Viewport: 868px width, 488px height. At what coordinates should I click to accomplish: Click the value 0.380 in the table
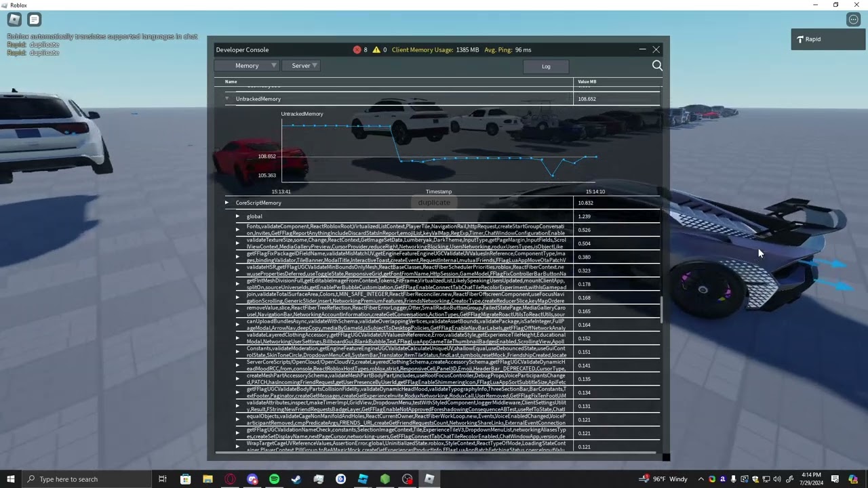tap(585, 257)
